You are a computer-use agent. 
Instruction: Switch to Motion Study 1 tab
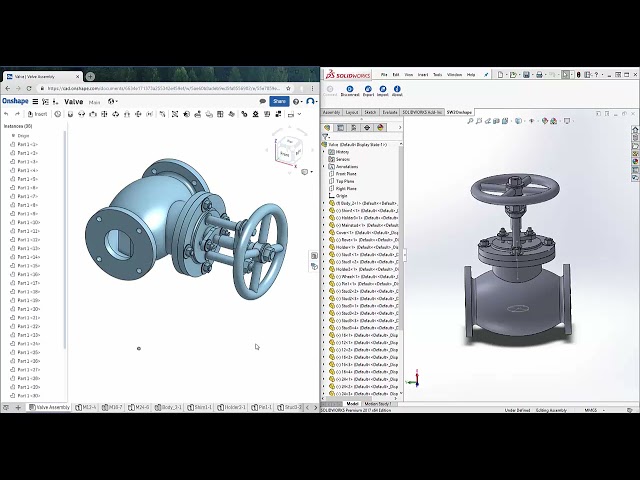pyautogui.click(x=378, y=404)
